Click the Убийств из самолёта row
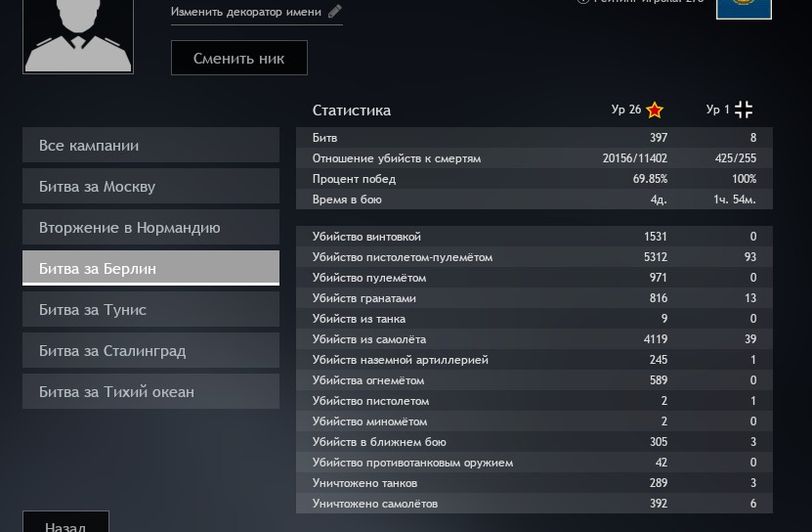Image resolution: width=812 pixels, height=532 pixels. coord(534,339)
